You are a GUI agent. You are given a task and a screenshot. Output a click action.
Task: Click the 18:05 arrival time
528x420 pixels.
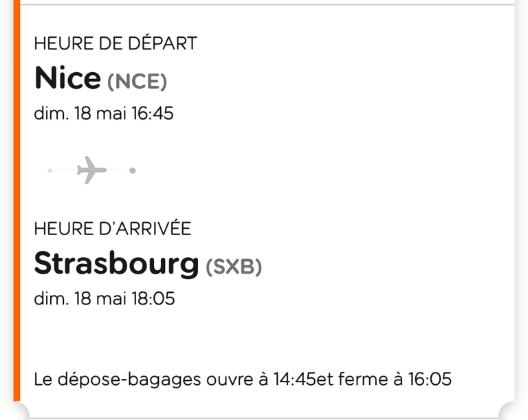point(153,298)
